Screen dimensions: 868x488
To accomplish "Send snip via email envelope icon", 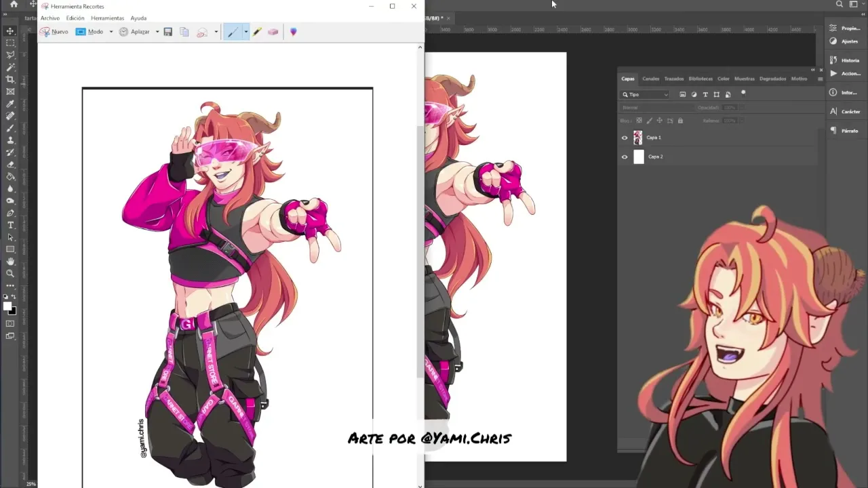I will 202,32.
